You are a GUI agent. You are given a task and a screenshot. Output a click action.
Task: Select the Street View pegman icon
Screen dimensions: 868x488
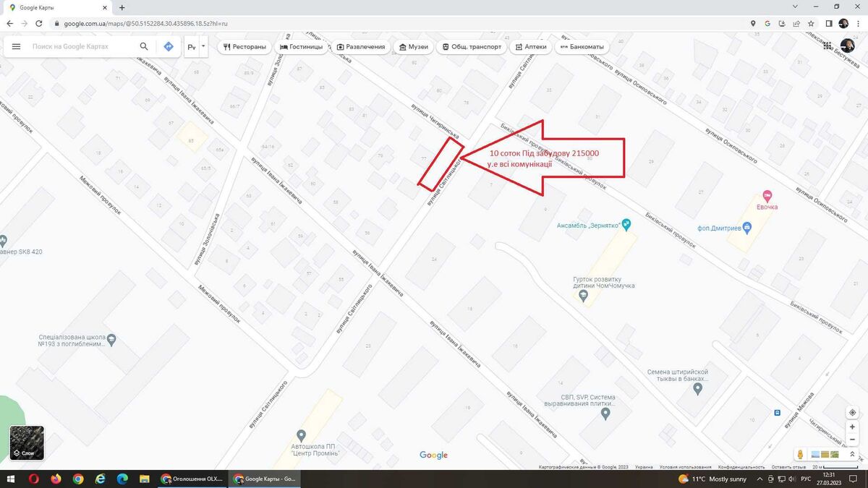coord(801,454)
